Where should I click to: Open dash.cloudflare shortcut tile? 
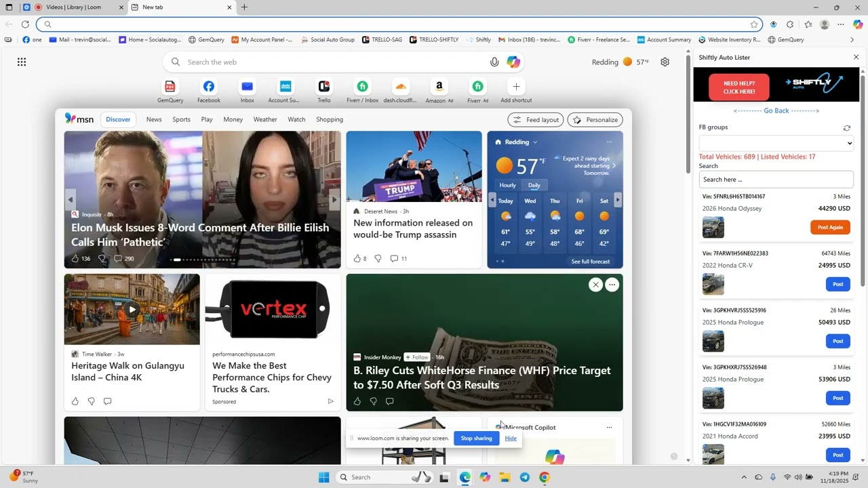coord(401,87)
